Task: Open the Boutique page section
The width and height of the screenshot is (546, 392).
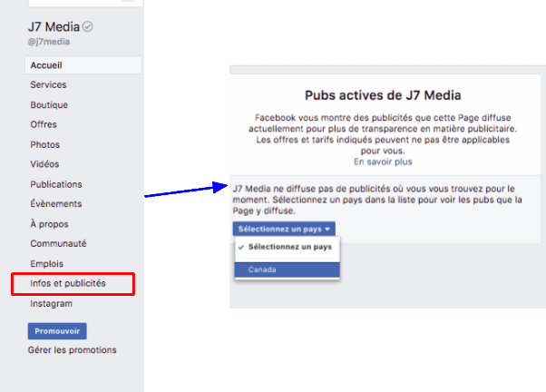Action: pyautogui.click(x=49, y=105)
